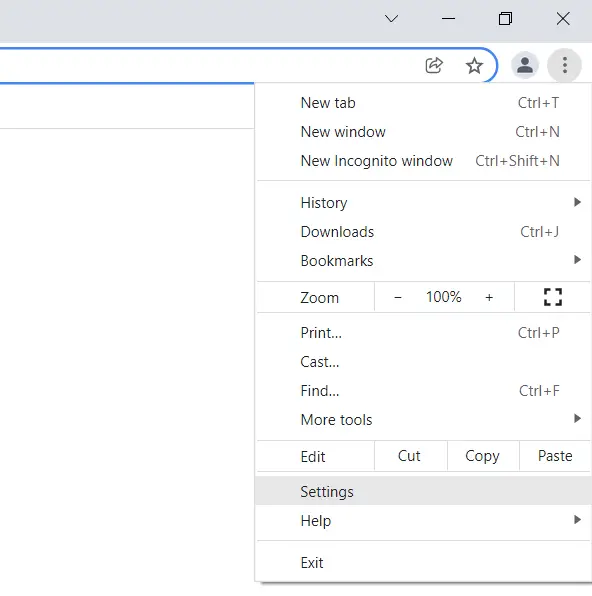Click inside the address bar
The image size is (592, 596).
pyautogui.click(x=205, y=65)
